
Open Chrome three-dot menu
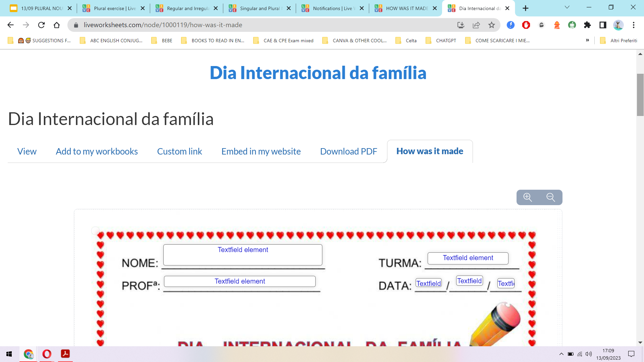(x=634, y=25)
